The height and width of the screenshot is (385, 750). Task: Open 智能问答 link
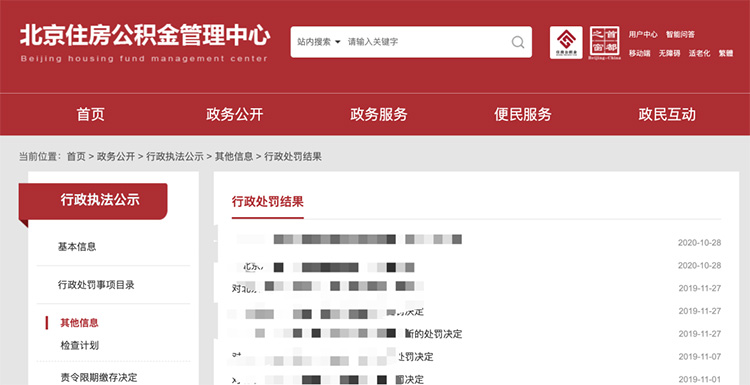pos(680,34)
